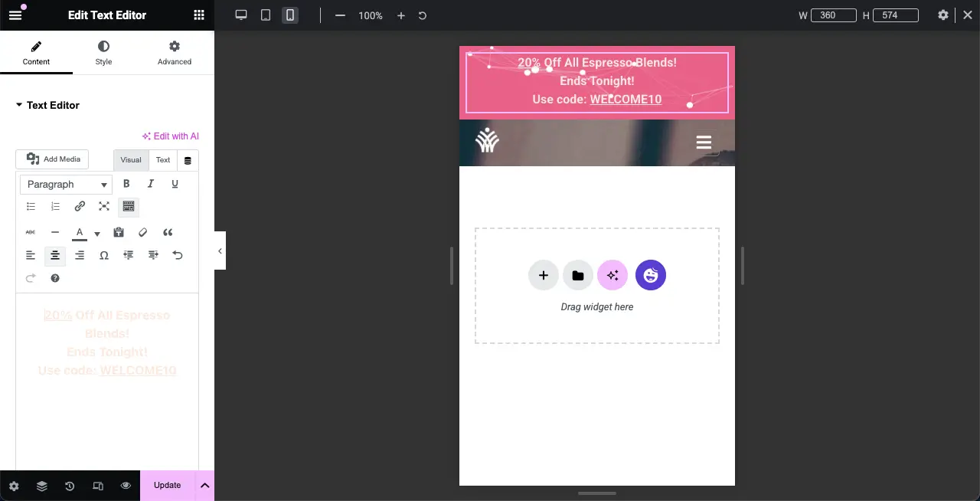This screenshot has width=980, height=501.
Task: Click the undo arrow in the editor
Action: tap(178, 255)
